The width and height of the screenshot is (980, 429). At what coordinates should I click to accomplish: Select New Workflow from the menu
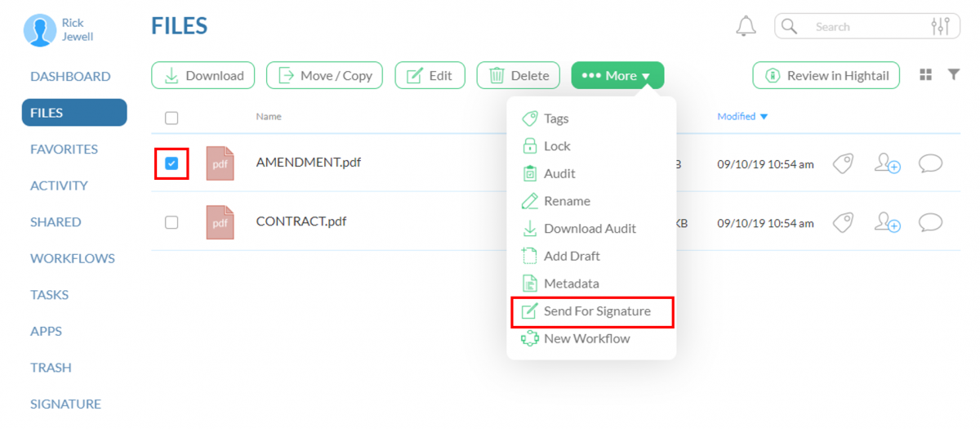(586, 338)
